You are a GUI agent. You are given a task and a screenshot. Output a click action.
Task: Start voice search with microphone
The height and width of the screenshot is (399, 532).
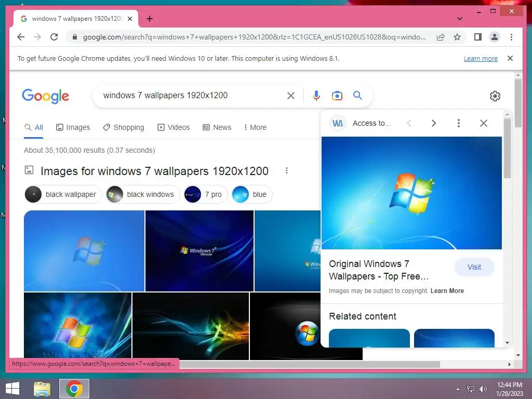click(316, 96)
